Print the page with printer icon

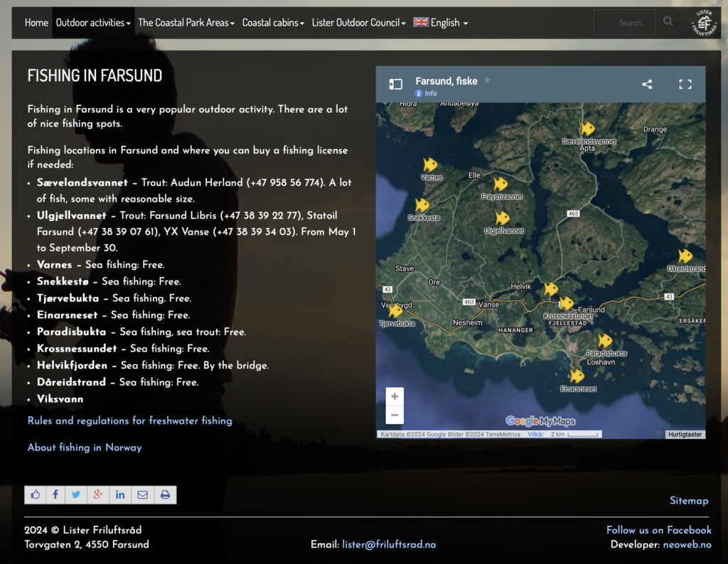[165, 495]
